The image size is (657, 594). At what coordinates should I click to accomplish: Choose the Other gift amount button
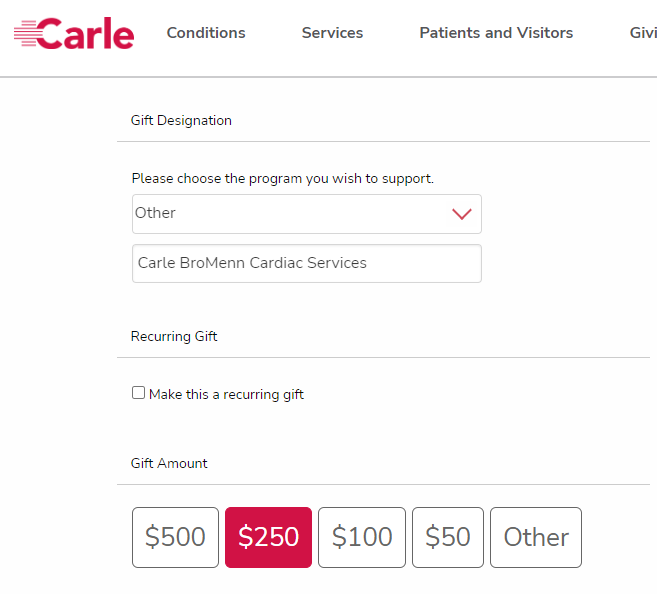click(x=536, y=537)
